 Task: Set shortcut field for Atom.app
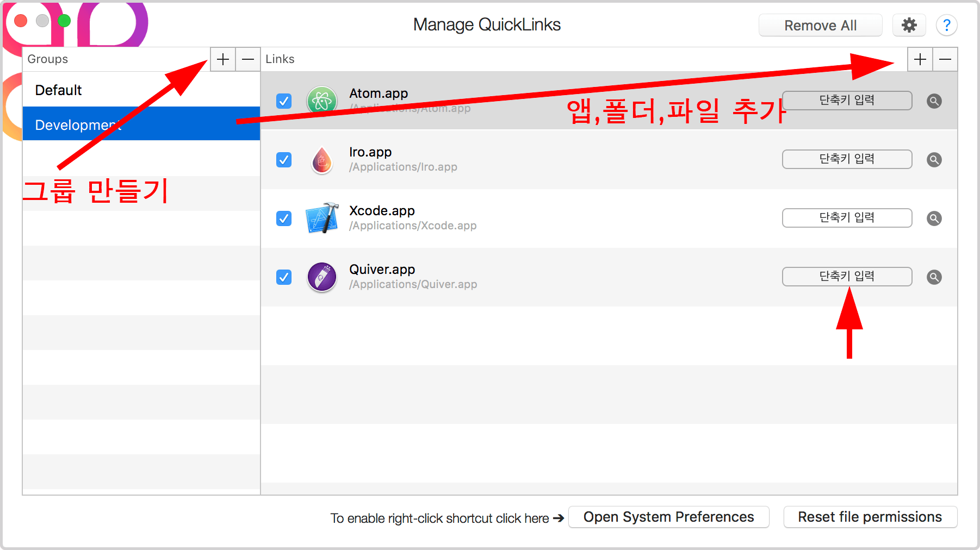[x=847, y=101]
